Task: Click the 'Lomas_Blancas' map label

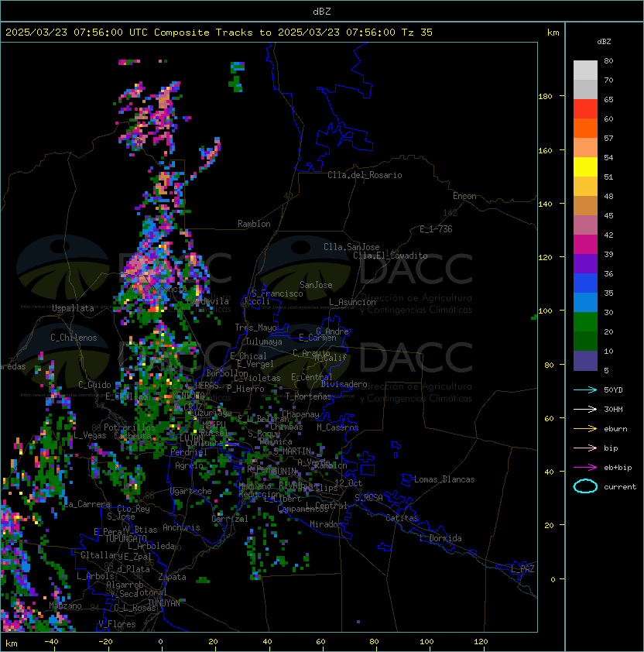Action: tap(444, 479)
